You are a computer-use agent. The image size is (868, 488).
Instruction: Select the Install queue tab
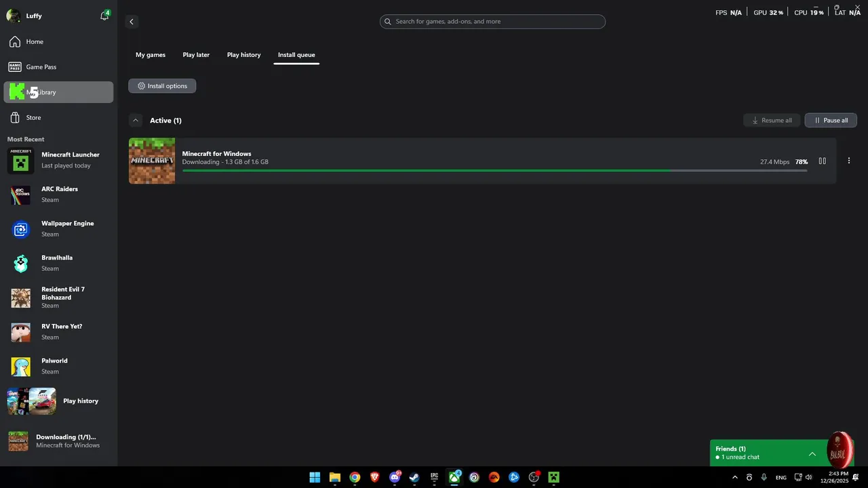(x=296, y=55)
